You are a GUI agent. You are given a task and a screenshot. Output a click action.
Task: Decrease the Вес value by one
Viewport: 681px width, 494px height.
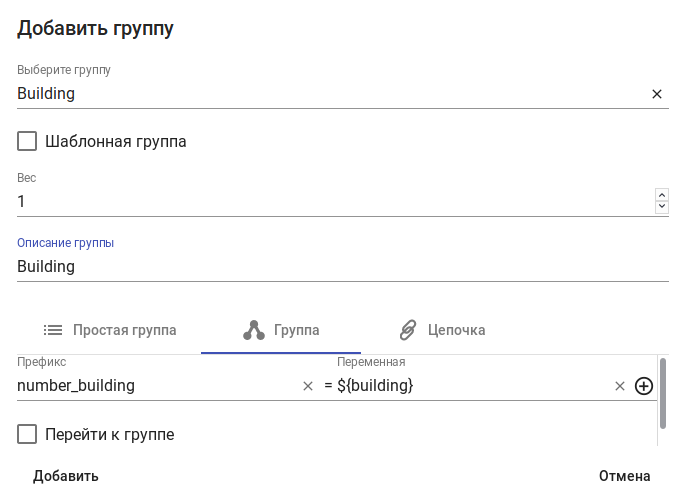[661, 207]
